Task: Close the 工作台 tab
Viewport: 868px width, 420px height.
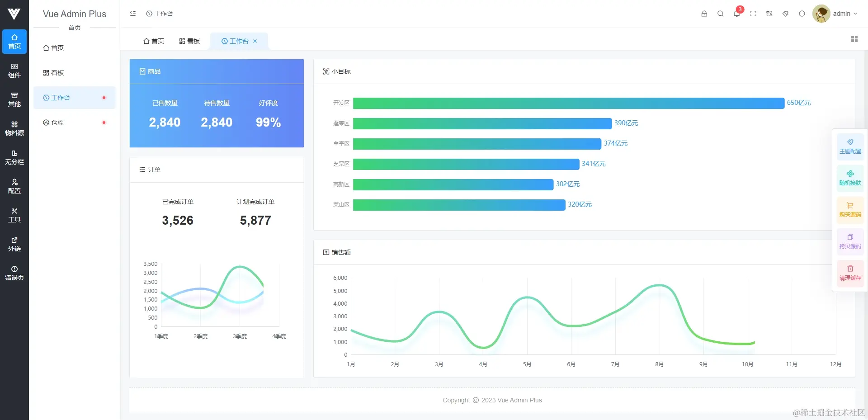Action: (x=255, y=41)
